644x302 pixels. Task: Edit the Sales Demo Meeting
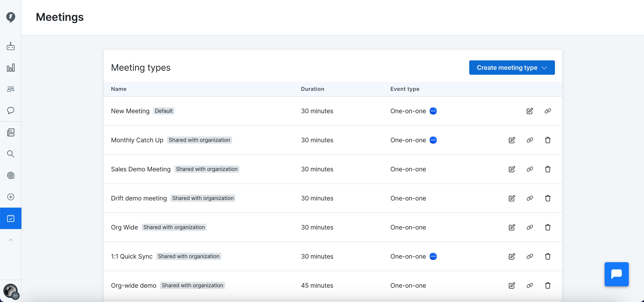click(x=512, y=169)
